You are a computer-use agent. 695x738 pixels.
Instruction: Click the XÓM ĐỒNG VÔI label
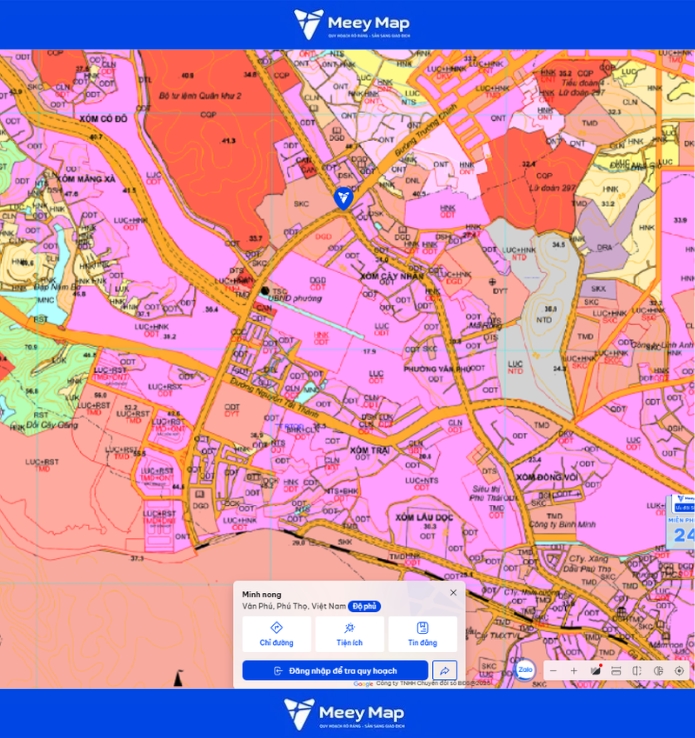(x=547, y=477)
